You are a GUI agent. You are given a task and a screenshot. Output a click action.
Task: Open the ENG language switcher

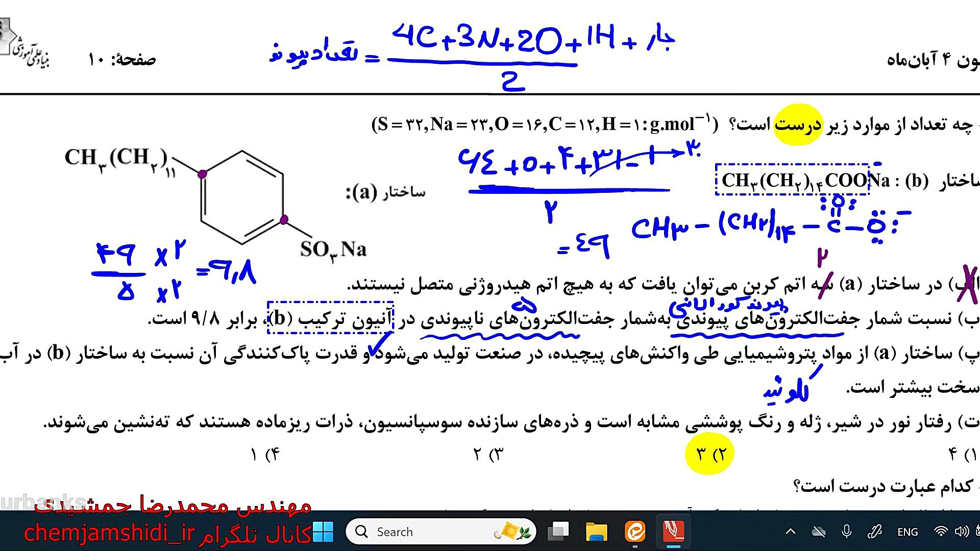908,532
